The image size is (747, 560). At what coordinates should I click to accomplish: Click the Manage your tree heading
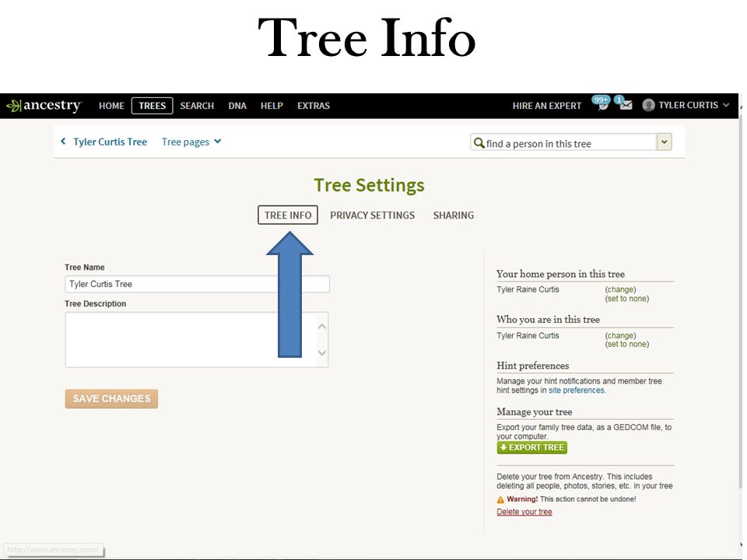[x=534, y=412]
